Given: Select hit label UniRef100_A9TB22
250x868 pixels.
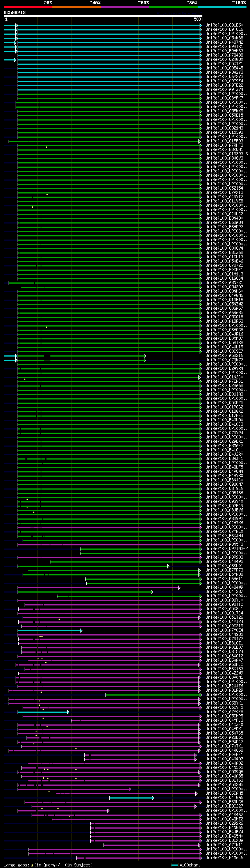Looking at the screenshot, I should [x=224, y=85].
